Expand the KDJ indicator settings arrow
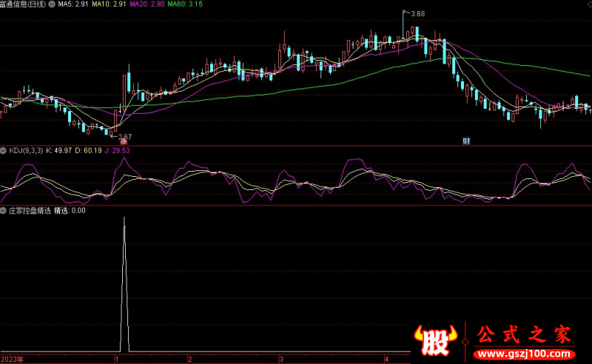 (4, 151)
